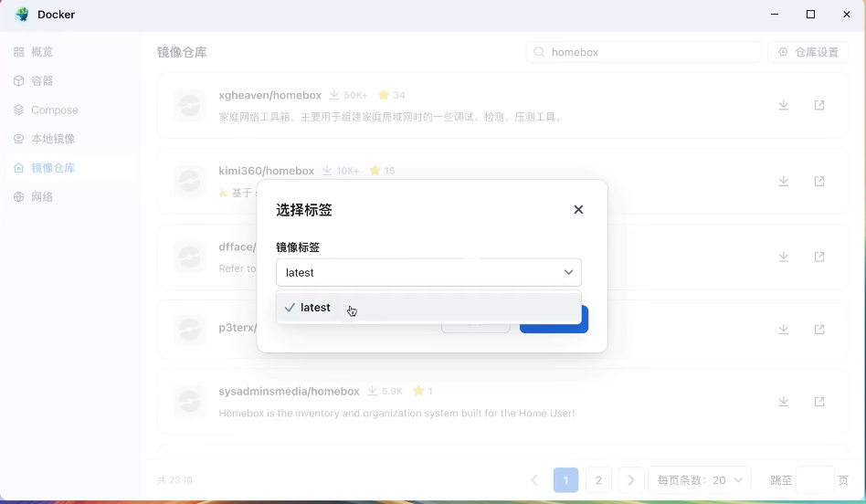The image size is (866, 504).
Task: Focus the 跳至 page jump field
Action: click(815, 480)
